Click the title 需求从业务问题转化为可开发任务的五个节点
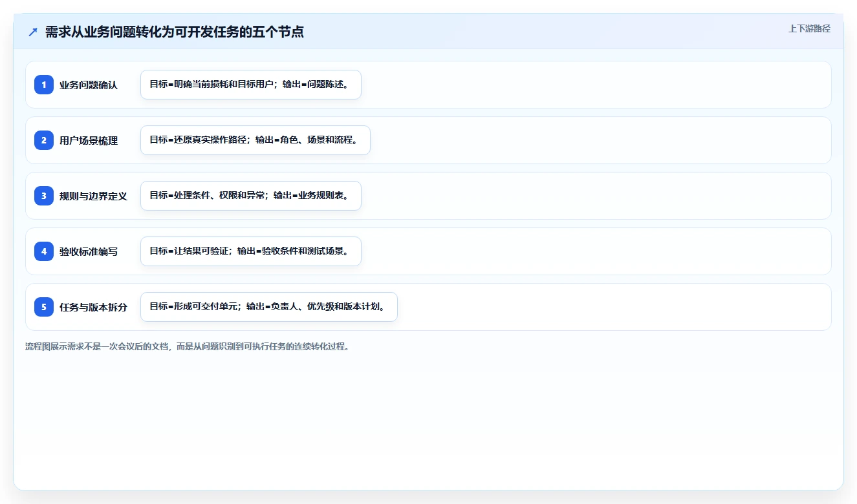Screen dimensions: 857x504 point(175,32)
